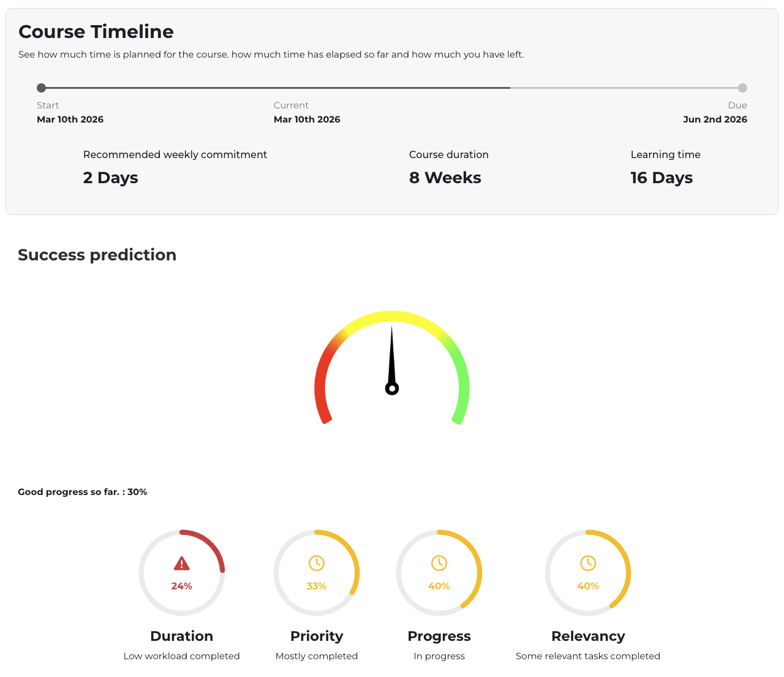The image size is (784, 677).
Task: Click the due date Jun 2nd 2026
Action: 715,119
